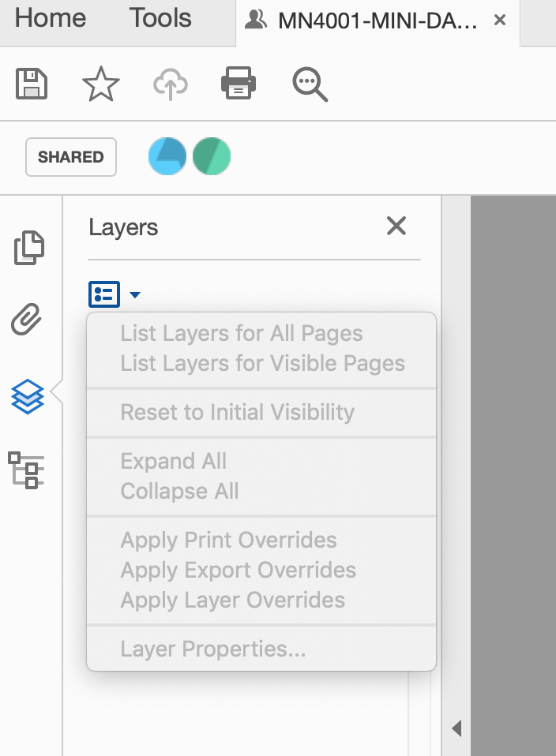556x756 pixels.
Task: Select the Layers panel icon in sidebar
Action: 28,397
